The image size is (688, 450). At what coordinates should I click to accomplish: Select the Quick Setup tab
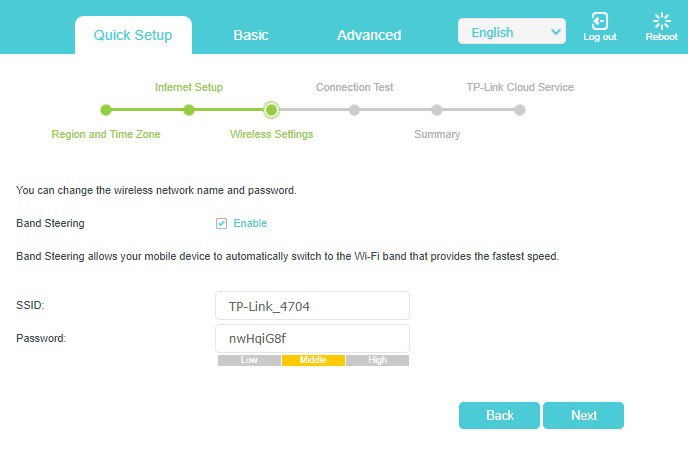click(x=133, y=36)
